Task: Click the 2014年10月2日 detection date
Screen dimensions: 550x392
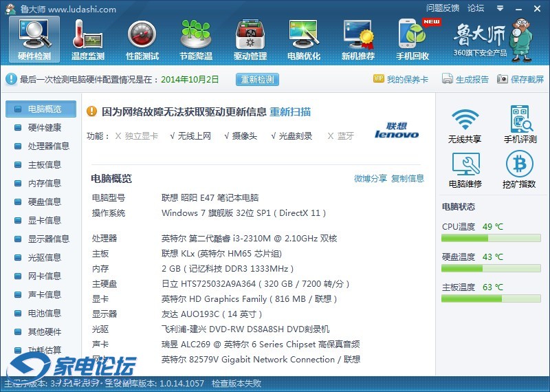Action: coord(190,79)
